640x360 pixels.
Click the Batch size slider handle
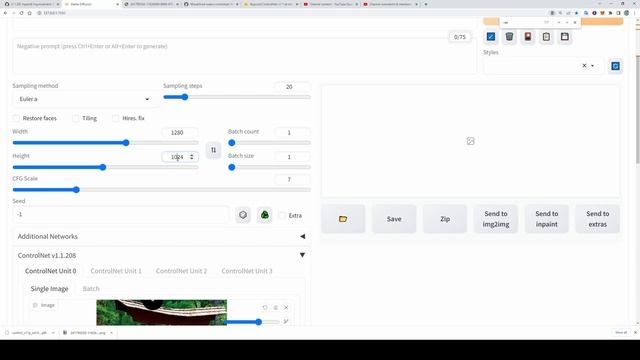click(x=232, y=167)
